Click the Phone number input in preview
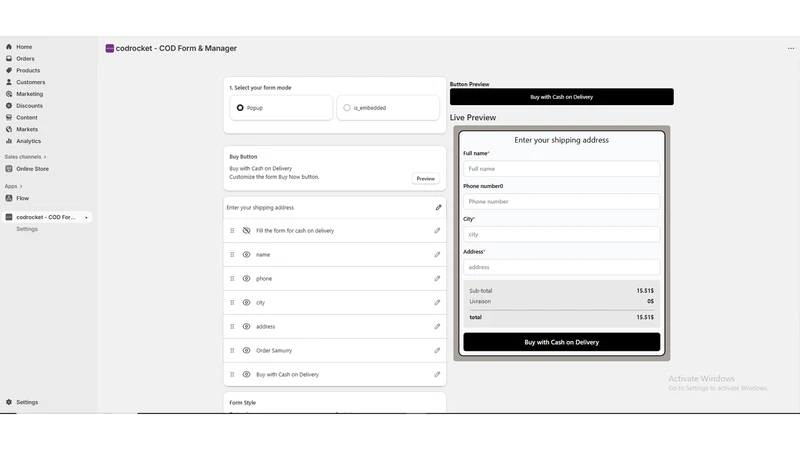This screenshot has width=800, height=450. click(561, 202)
